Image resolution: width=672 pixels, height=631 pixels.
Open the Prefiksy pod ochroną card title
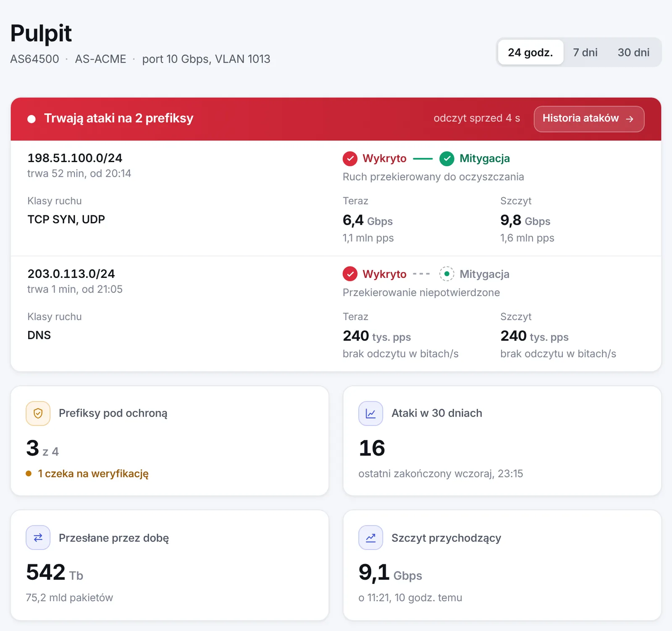(x=113, y=413)
